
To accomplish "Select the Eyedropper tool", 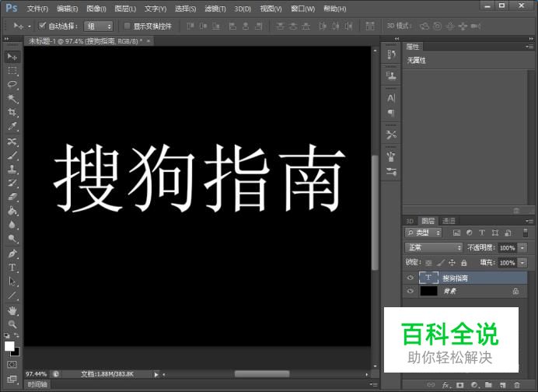I will click(12, 126).
